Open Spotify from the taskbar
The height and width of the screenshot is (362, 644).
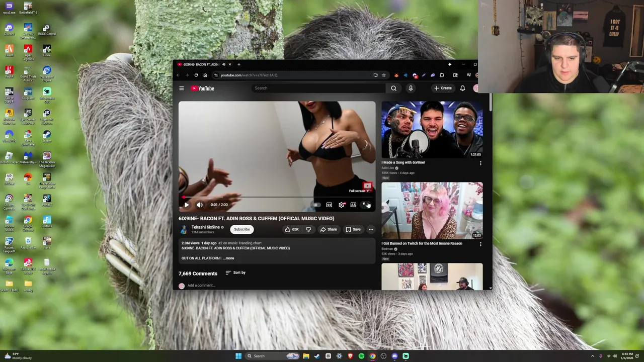(361, 356)
